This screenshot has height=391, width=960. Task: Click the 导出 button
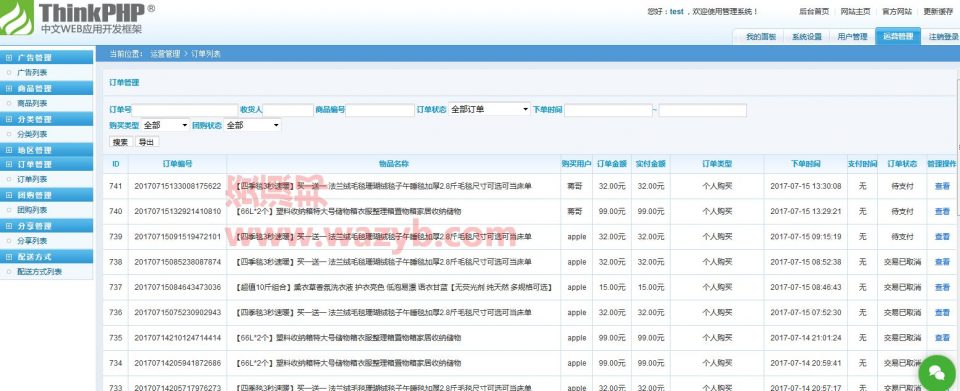click(147, 142)
